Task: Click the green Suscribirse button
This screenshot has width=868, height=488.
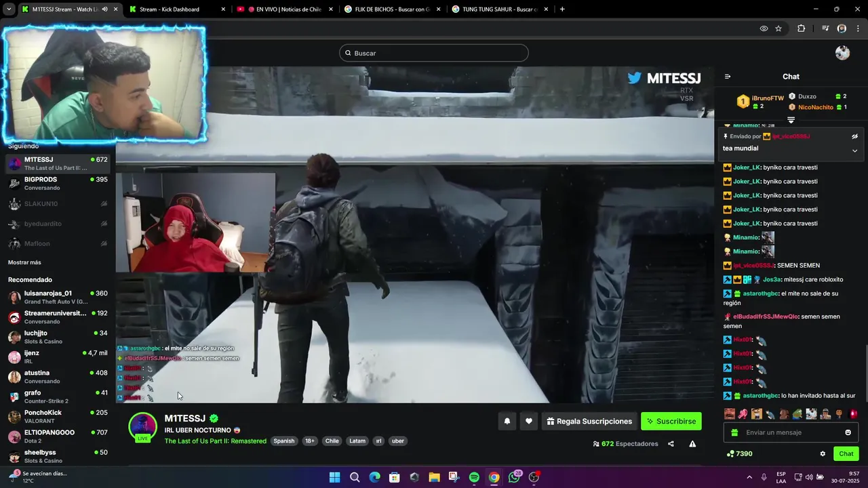Action: point(671,422)
